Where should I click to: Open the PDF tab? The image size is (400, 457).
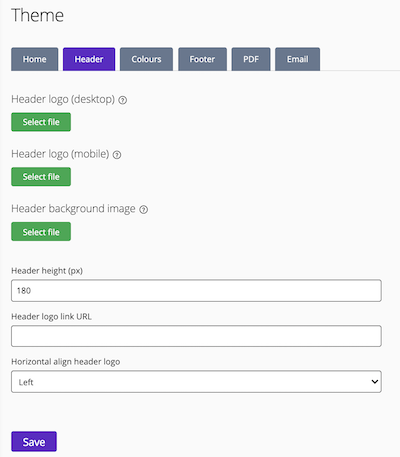251,59
